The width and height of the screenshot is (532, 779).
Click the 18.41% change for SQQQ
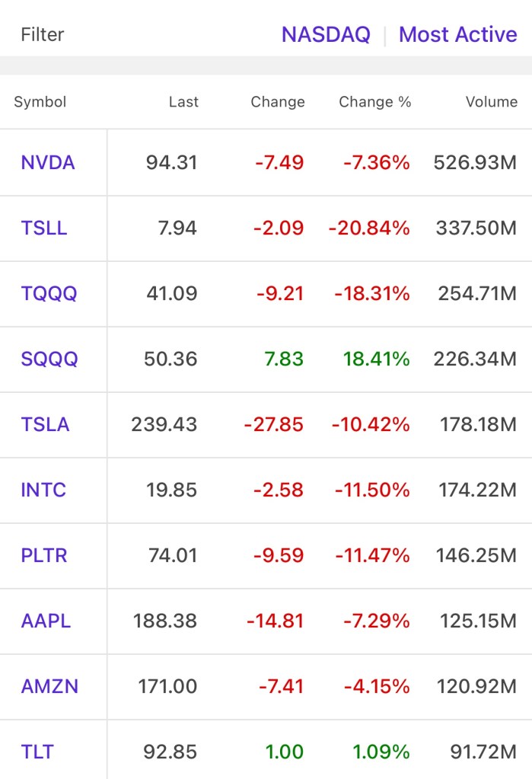[376, 359]
